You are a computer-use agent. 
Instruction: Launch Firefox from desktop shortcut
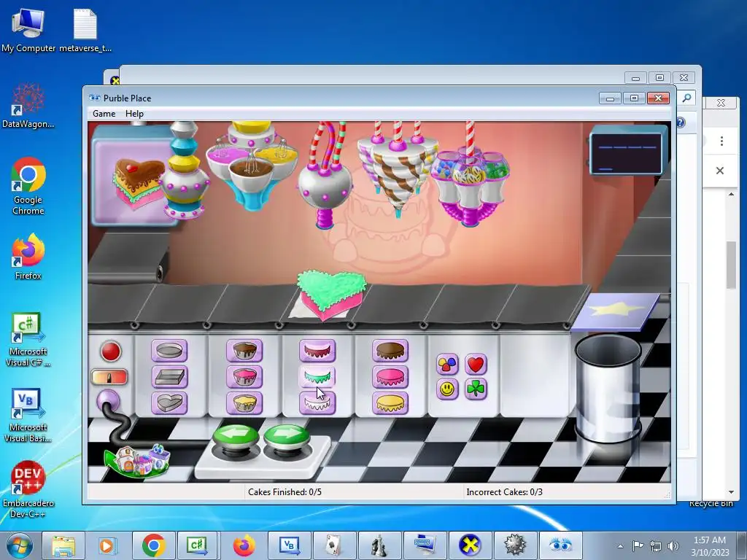point(28,256)
